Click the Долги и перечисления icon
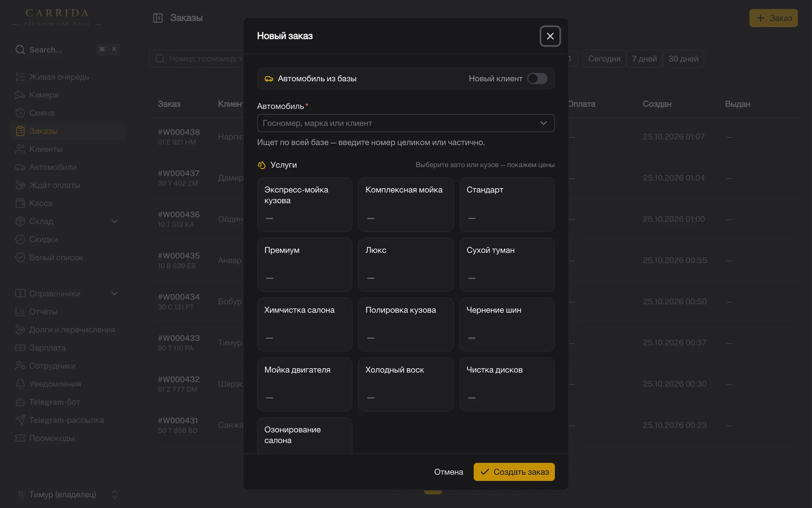 click(20, 330)
